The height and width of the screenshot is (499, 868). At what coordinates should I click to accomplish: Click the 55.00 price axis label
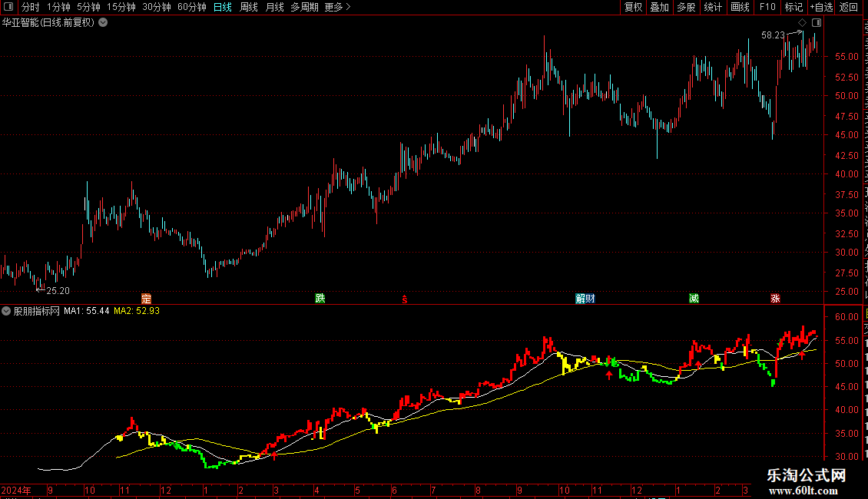(847, 57)
